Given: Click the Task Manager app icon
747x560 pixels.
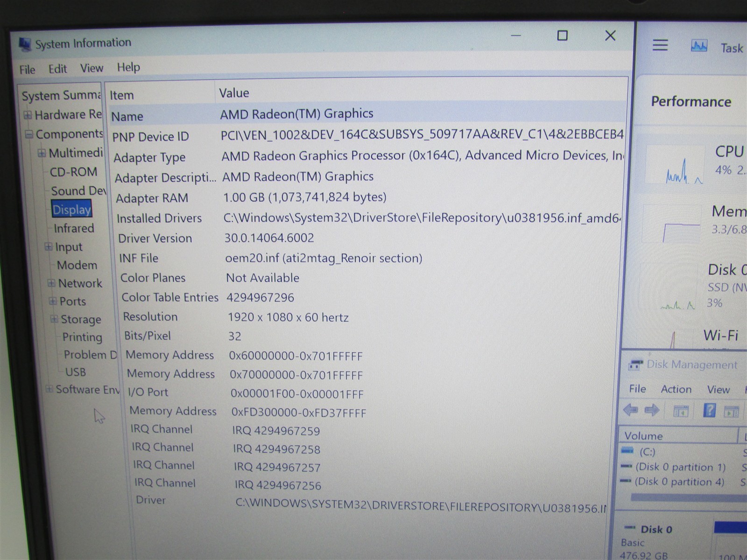Looking at the screenshot, I should point(699,46).
